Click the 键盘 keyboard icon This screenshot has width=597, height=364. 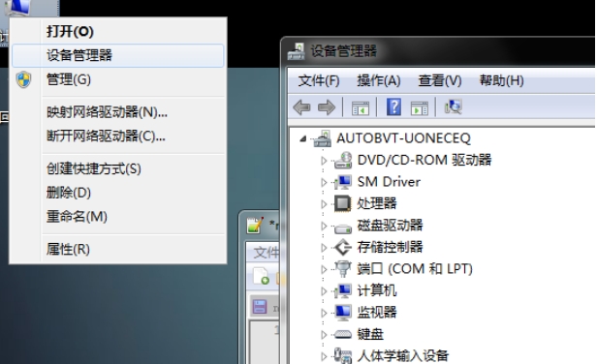(x=343, y=334)
